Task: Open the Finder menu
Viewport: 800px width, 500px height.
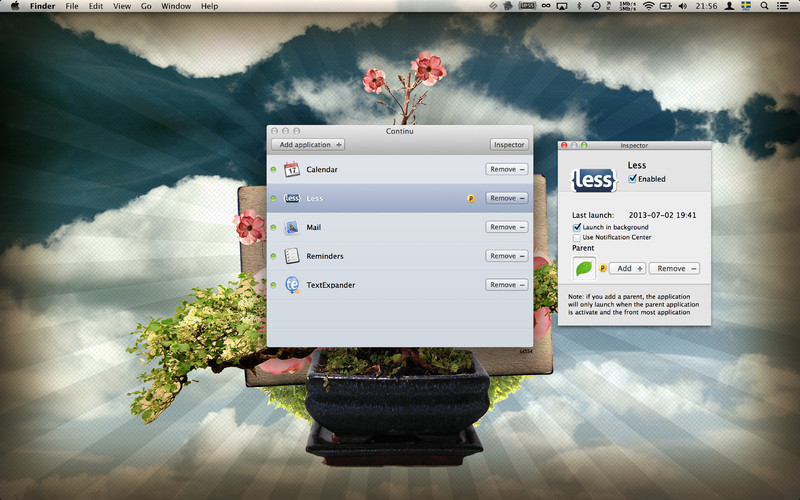Action: pyautogui.click(x=42, y=6)
